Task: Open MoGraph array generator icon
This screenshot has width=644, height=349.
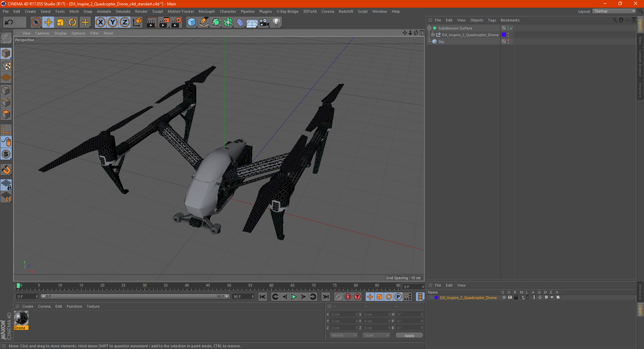Action: point(228,22)
